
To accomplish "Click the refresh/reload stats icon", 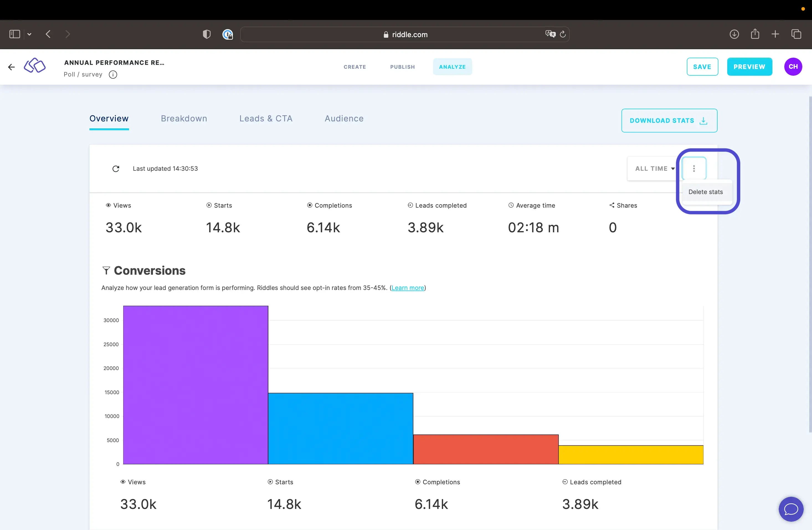I will click(x=116, y=168).
